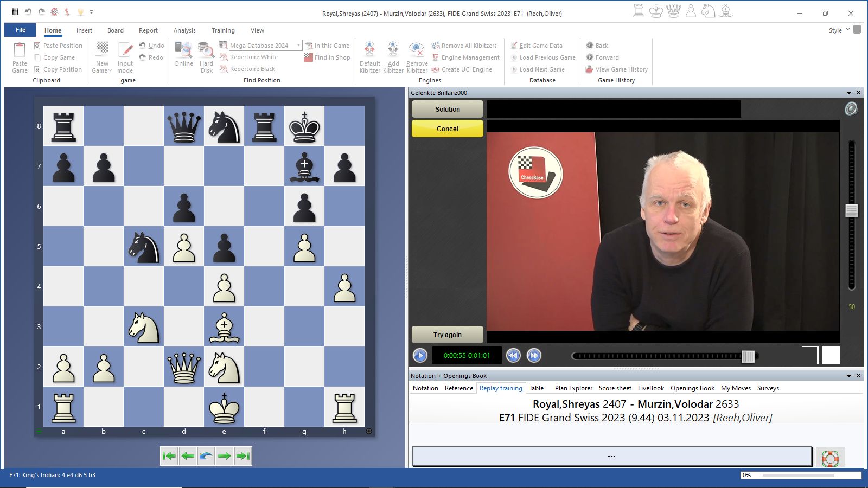Image resolution: width=868 pixels, height=488 pixels.
Task: Take back the move with curved arrow
Action: [x=206, y=456]
